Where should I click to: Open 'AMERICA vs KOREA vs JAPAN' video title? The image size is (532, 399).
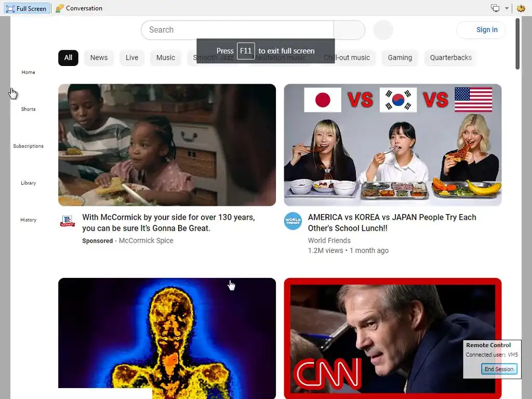(392, 222)
